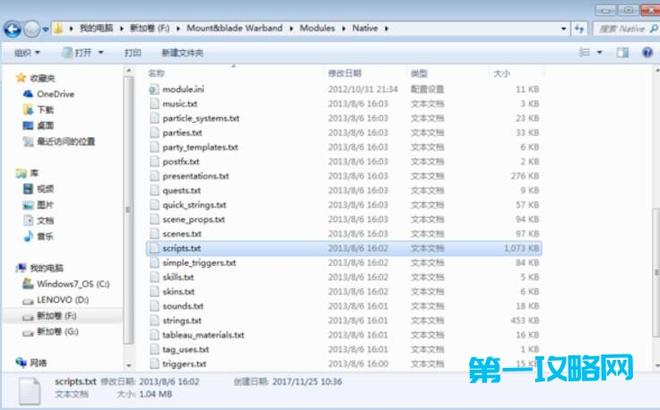Open the 文档 library
The image size is (660, 410).
[45, 221]
